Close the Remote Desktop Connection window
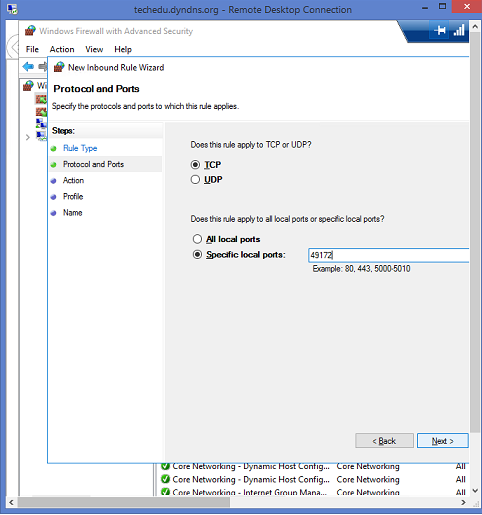 (x=467, y=7)
